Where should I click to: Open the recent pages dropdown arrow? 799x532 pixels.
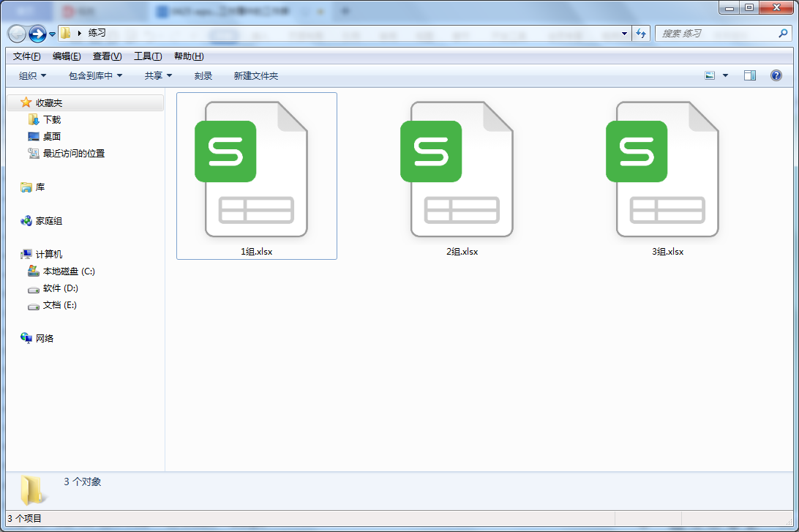(52, 34)
